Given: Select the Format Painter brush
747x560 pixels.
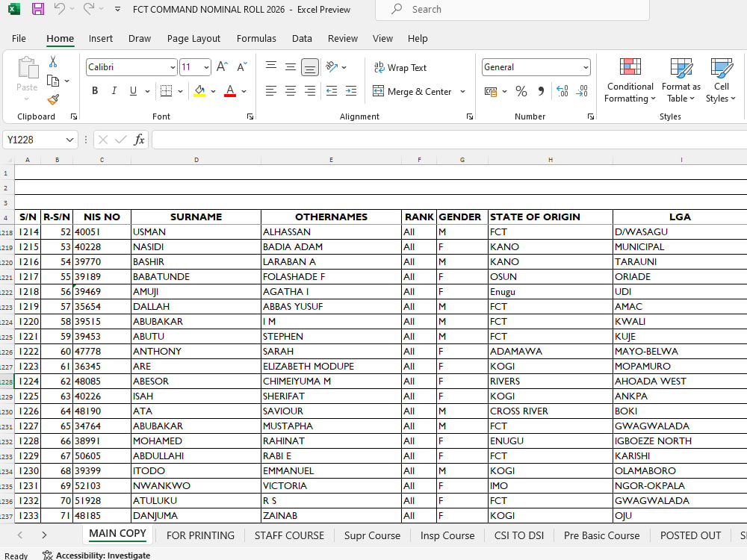Looking at the screenshot, I should point(53,99).
